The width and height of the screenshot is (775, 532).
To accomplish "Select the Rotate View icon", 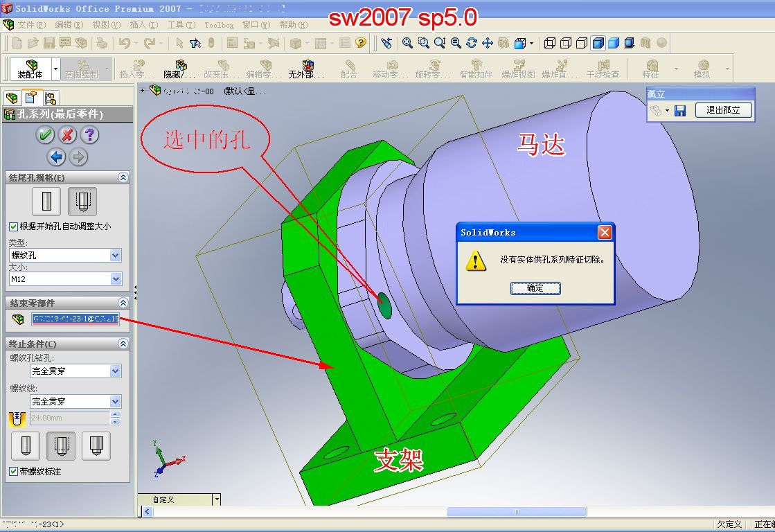I will coord(472,43).
